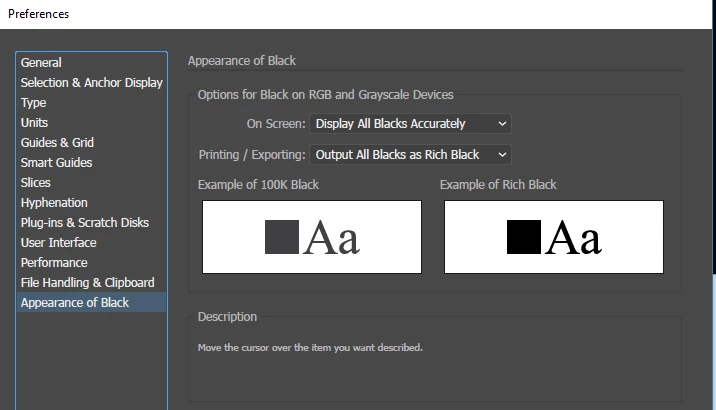Click the Rich Black square swatch
This screenshot has width=716, height=410.
(524, 237)
